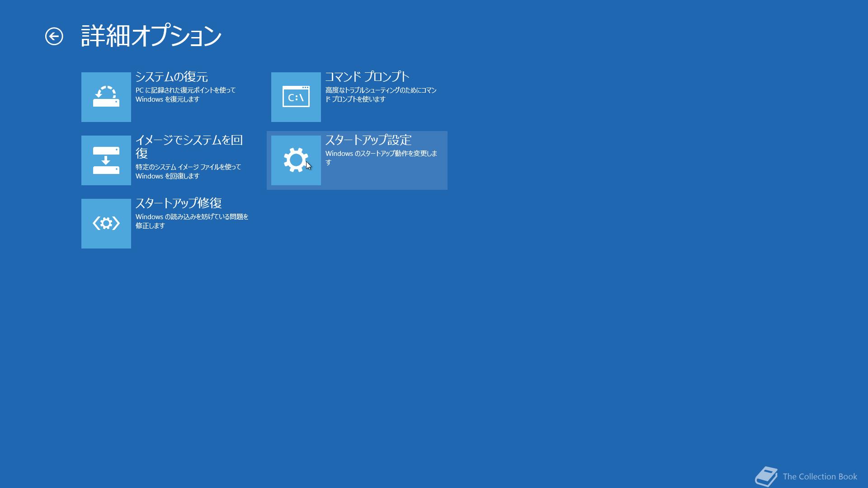Viewport: 868px width, 488px height.
Task: Click the コマンド プロンプト title text
Action: (367, 77)
